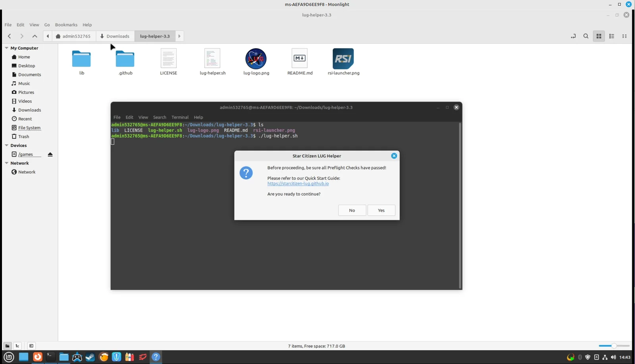635x364 pixels.
Task: Open Trash in the sidebar
Action: (x=23, y=136)
